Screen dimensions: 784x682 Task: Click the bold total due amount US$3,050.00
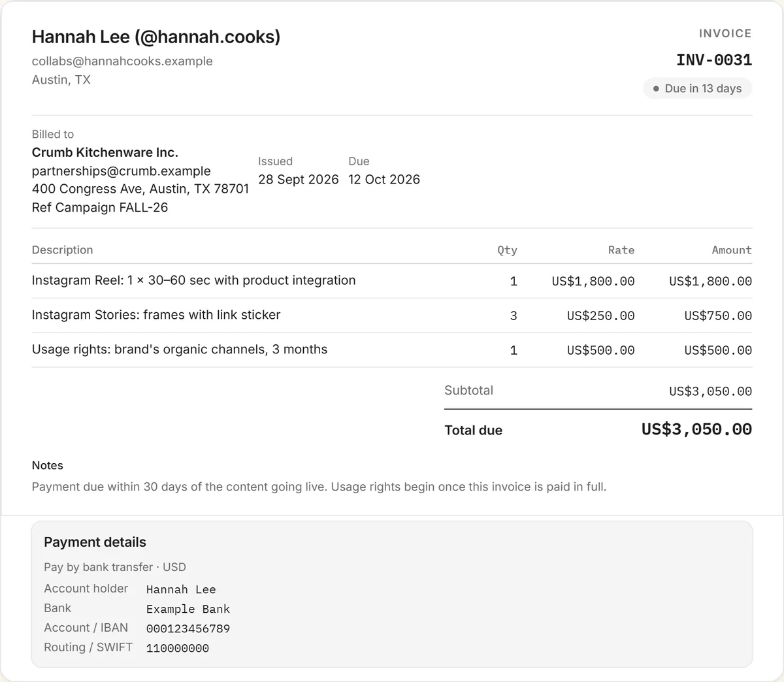point(696,429)
